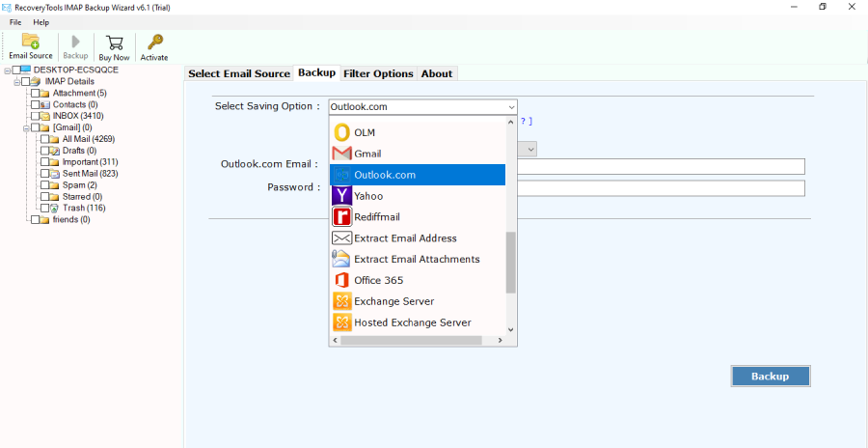The image size is (868, 448).
Task: Click the Email Source toolbar icon
Action: click(x=31, y=45)
